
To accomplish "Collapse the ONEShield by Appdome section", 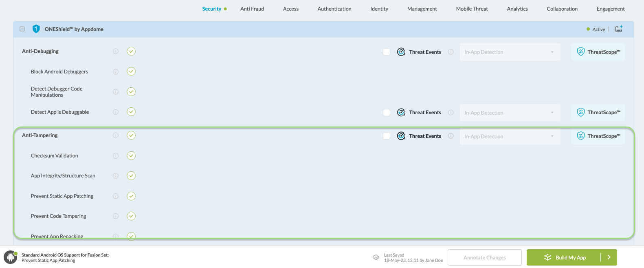I will 22,29.
